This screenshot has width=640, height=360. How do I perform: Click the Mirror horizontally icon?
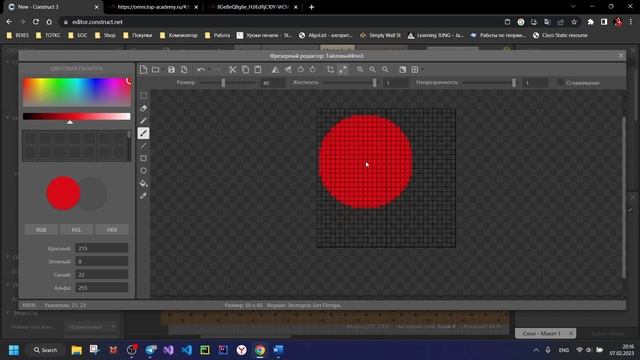tap(276, 70)
